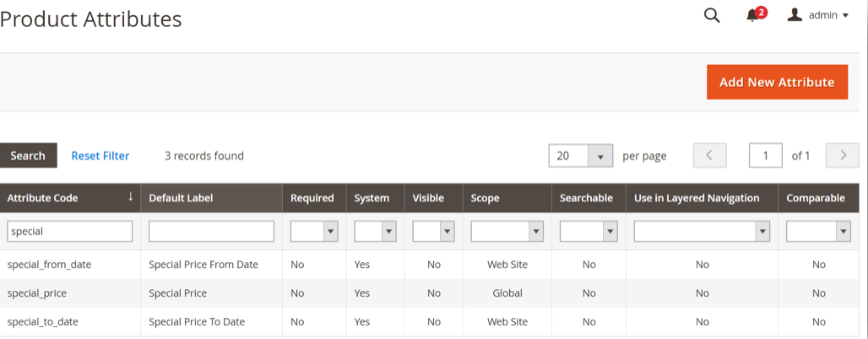Open the per page count dropdown
Viewport: 868px width, 339px height.
click(581, 156)
